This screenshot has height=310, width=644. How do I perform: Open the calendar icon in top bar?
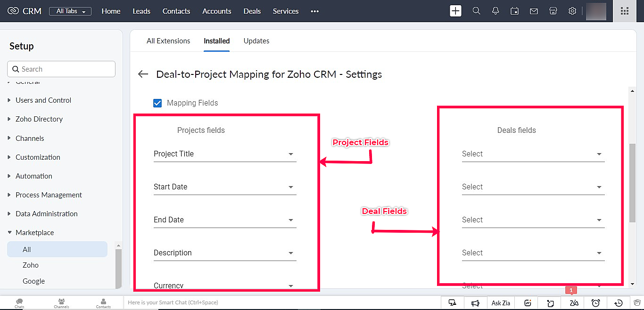click(515, 11)
